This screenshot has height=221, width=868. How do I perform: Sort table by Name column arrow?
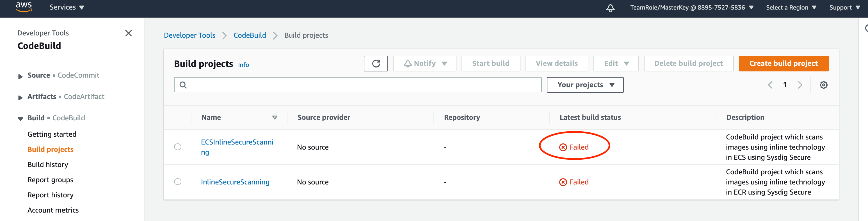point(275,118)
